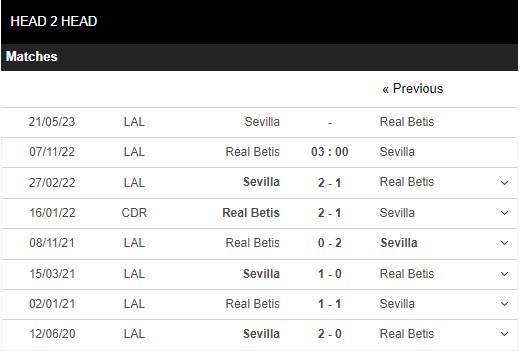Expand the 27/02/22 Sevilla match details

click(x=504, y=183)
